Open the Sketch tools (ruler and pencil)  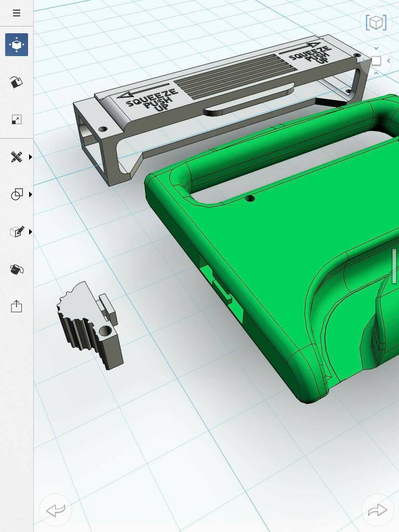[x=16, y=157]
